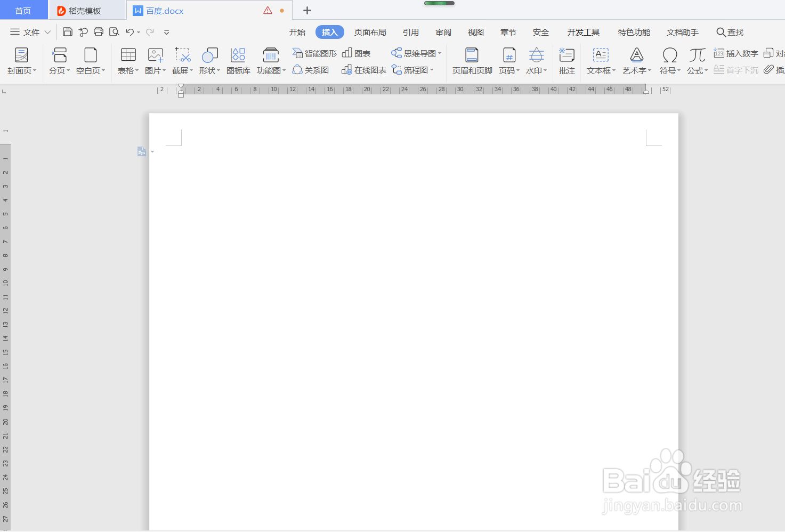Screen dimensions: 785x532
Task: Expand the undo history dropdown arrow
Action: [x=139, y=33]
